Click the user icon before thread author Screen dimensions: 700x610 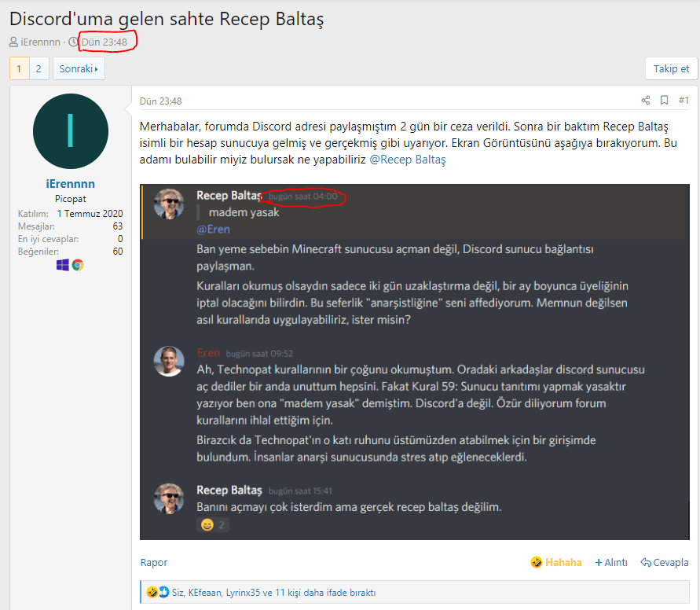pos(14,42)
